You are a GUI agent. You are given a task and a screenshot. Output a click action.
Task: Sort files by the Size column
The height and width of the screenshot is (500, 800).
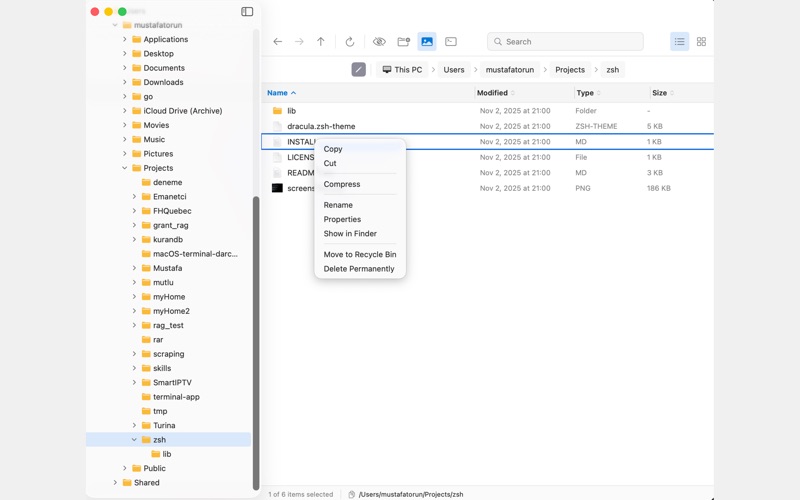663,93
